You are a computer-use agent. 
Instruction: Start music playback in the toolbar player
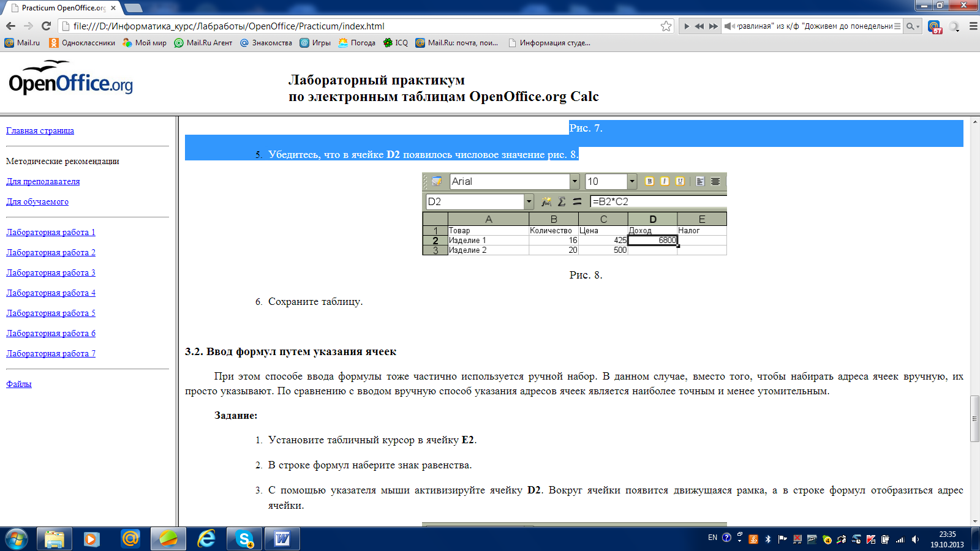click(x=687, y=26)
